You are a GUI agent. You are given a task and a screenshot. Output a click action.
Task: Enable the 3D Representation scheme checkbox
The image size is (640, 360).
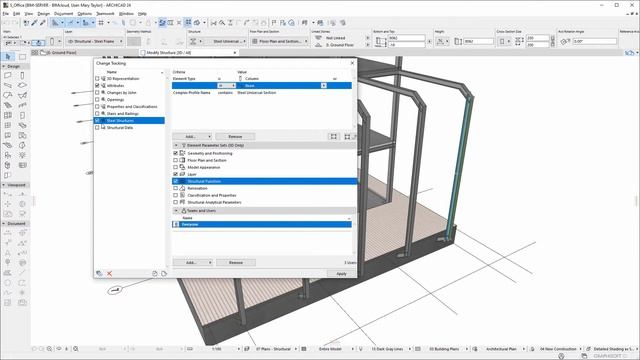coord(97,78)
